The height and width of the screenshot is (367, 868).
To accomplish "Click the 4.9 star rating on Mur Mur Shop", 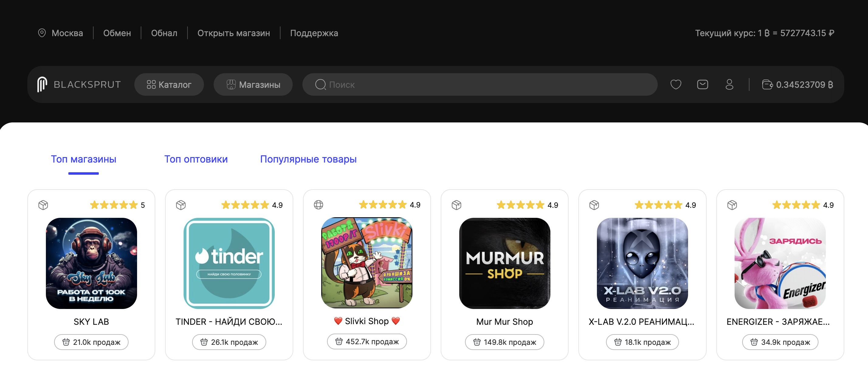I will [x=528, y=205].
